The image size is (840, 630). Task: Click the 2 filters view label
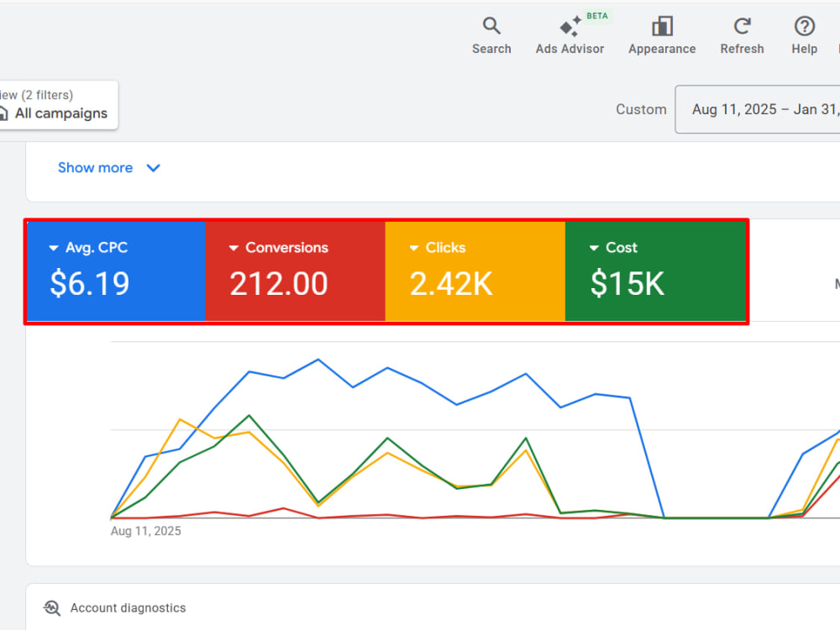(36, 96)
